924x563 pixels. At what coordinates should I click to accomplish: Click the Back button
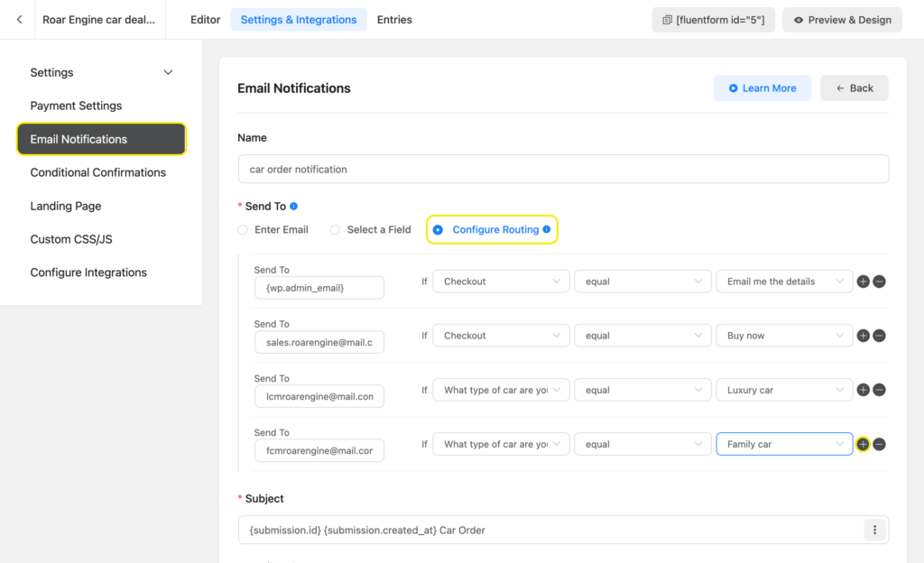click(854, 88)
